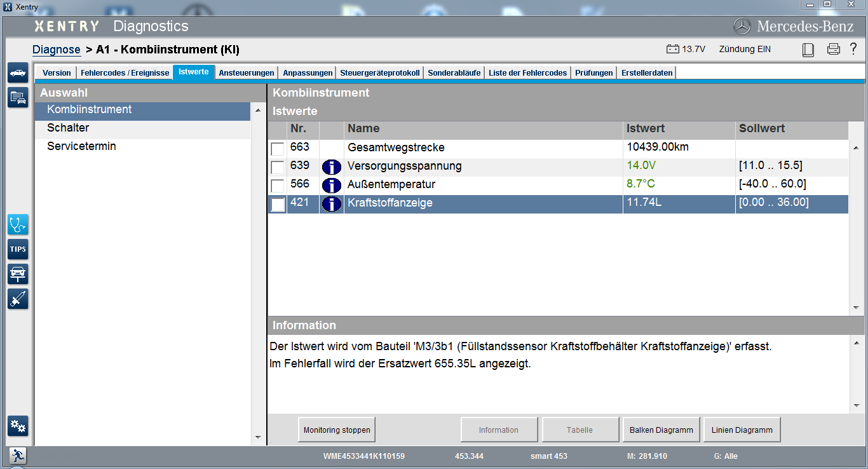Viewport: 868px width, 469px height.
Task: Open the settings gears icon
Action: tap(18, 426)
